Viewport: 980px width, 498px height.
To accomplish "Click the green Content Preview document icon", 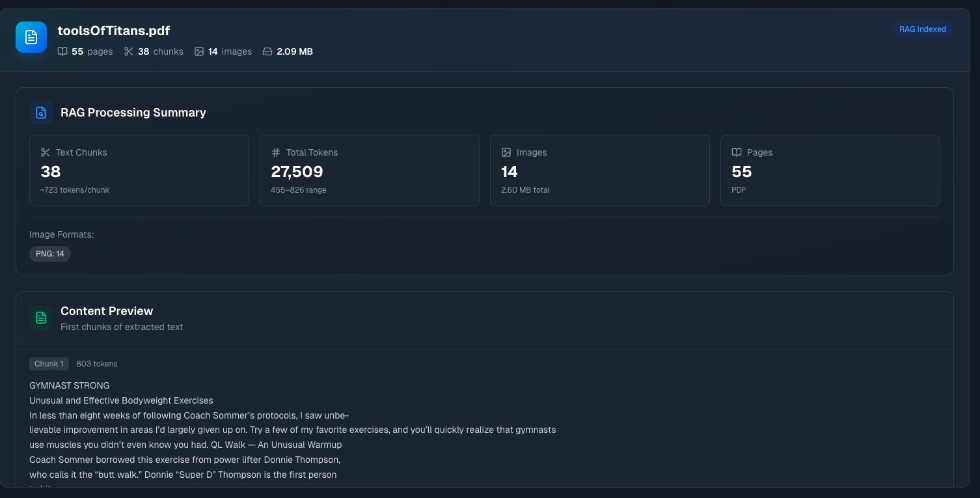I will click(41, 318).
